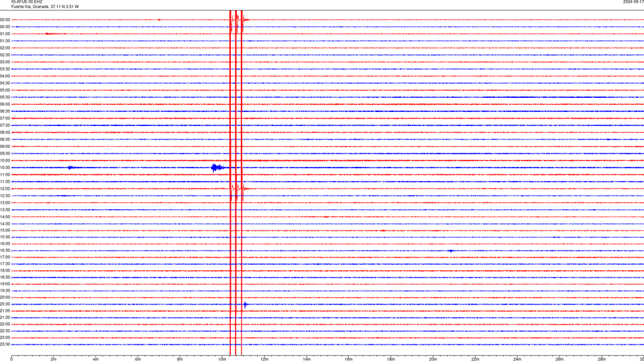Click the 24m axis tick label

point(517,359)
